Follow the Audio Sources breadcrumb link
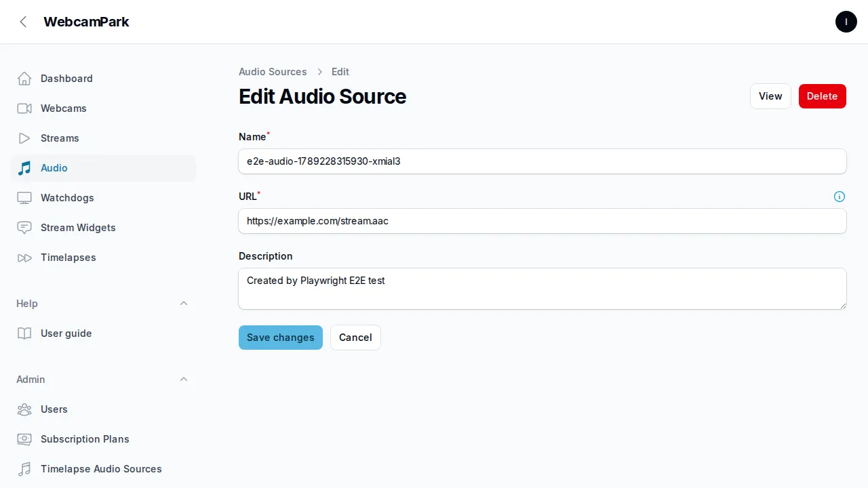 (273, 72)
